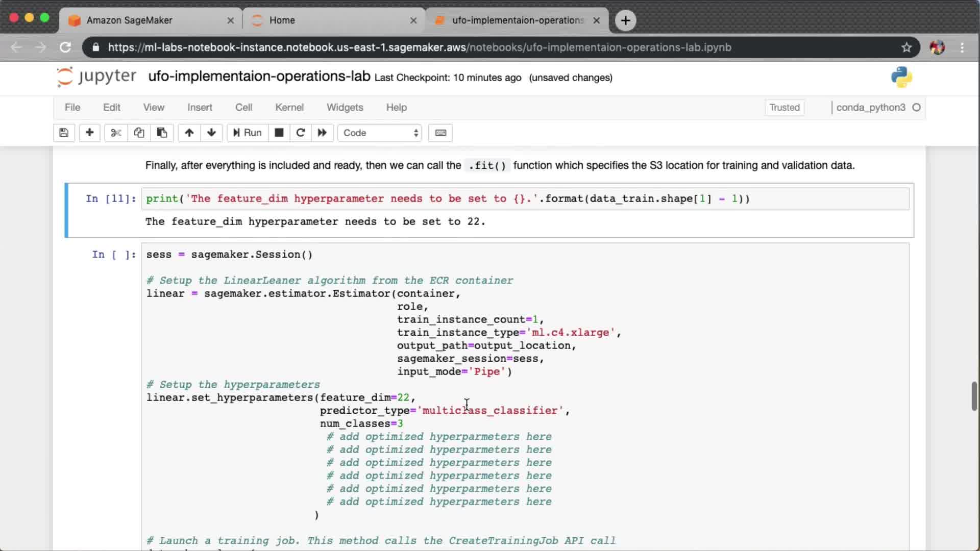Click the notebook title to rename
Screen dimensions: 980x551
coord(259,77)
